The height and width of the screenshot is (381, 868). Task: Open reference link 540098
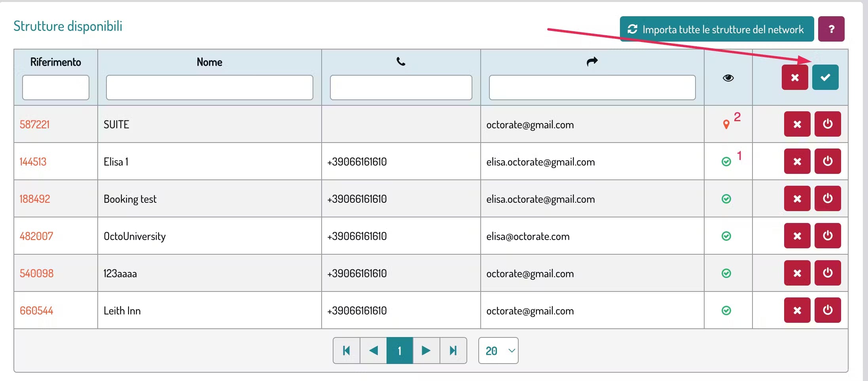pyautogui.click(x=37, y=274)
